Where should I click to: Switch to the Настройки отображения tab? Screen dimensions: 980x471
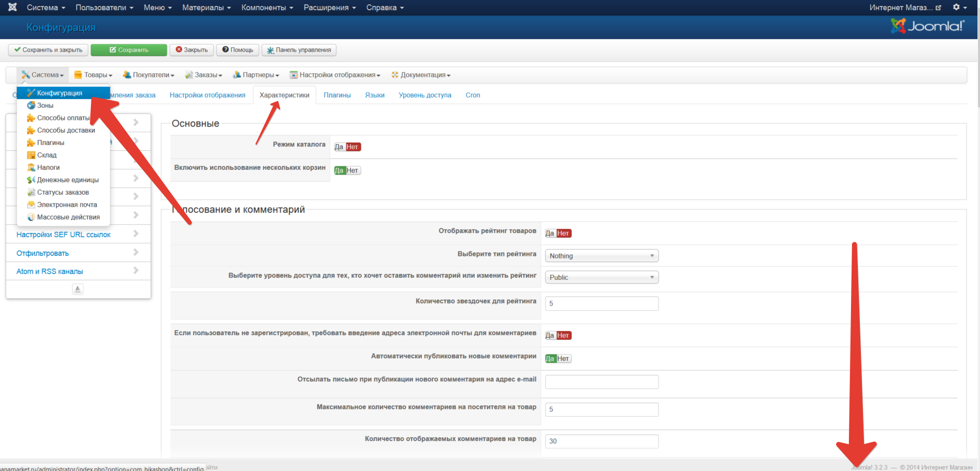[x=207, y=95]
